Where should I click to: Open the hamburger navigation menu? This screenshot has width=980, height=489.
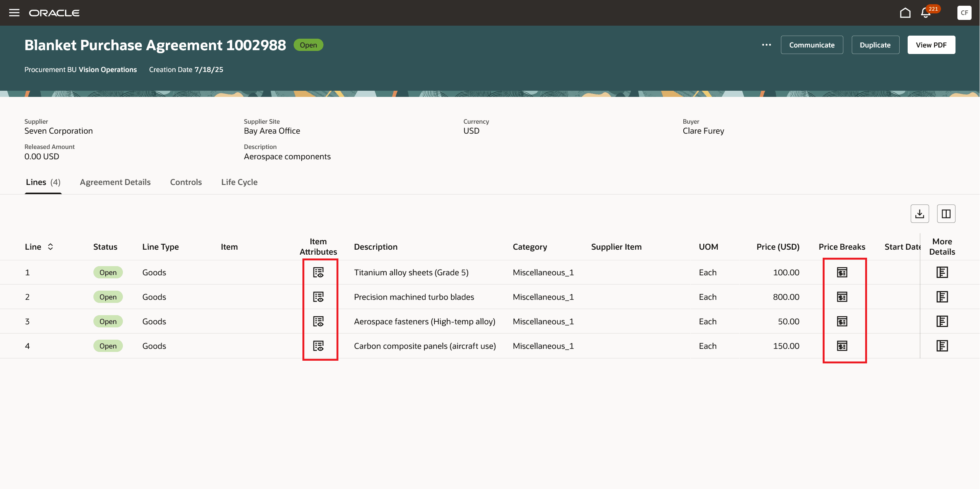point(14,13)
